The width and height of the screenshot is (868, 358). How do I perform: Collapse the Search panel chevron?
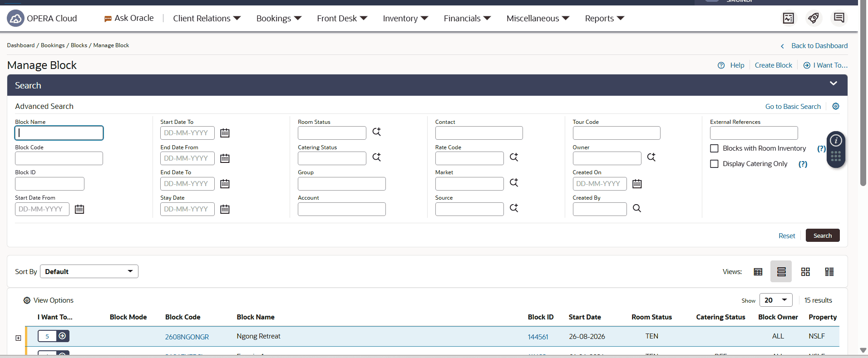pos(833,83)
